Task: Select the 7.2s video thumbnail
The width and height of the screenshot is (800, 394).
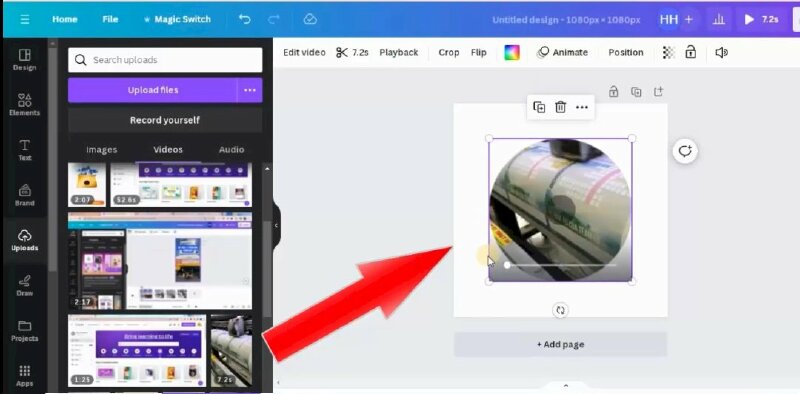Action: 231,351
